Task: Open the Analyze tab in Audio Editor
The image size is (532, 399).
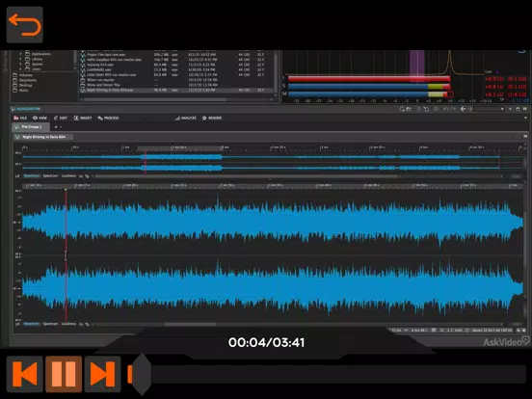Action: 186,118
